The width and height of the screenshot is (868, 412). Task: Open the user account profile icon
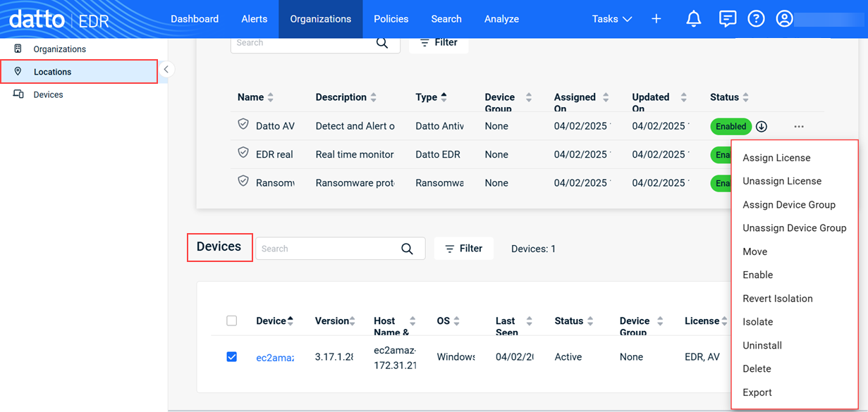click(x=784, y=19)
